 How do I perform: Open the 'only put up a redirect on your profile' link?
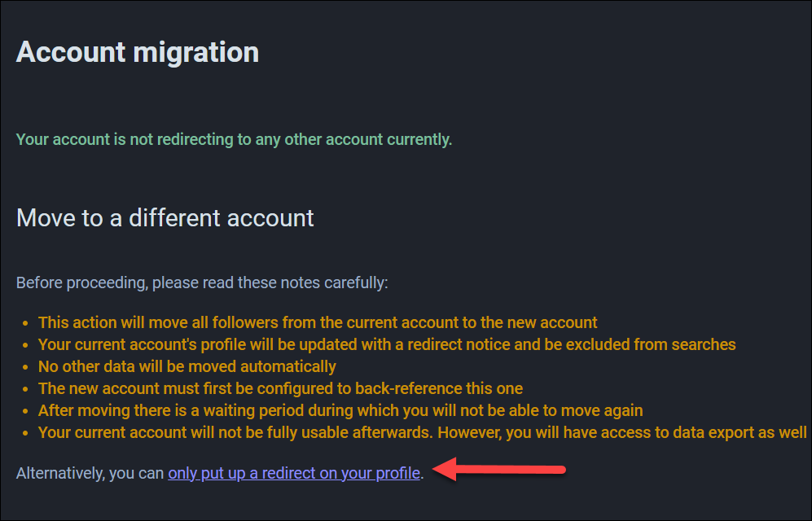(x=294, y=473)
